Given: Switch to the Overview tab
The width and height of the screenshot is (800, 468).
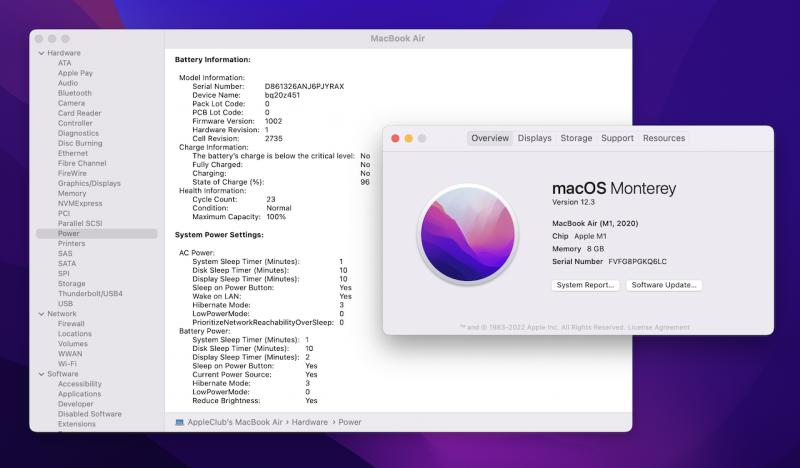Looking at the screenshot, I should (x=490, y=138).
